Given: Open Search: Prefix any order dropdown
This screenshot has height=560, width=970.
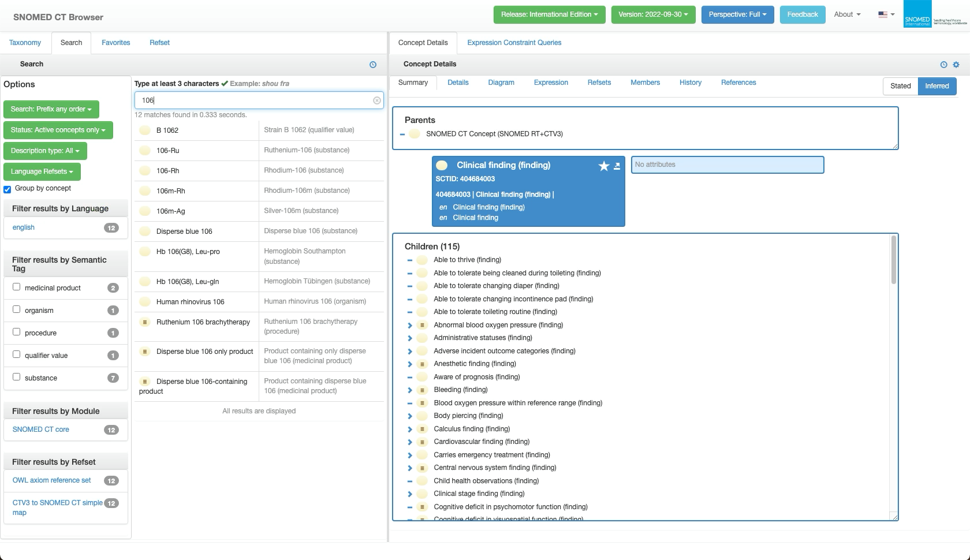Looking at the screenshot, I should 51,109.
